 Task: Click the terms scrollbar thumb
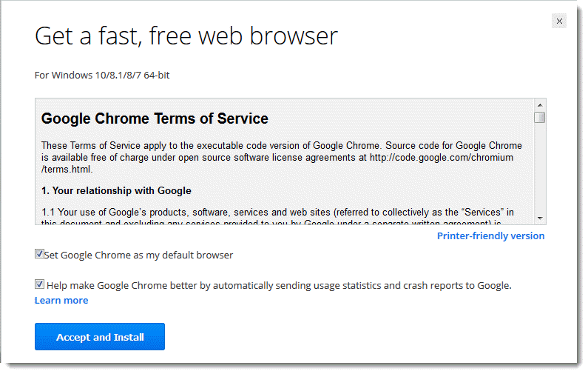[x=540, y=117]
